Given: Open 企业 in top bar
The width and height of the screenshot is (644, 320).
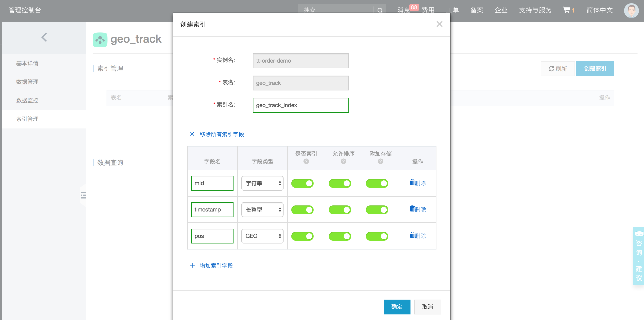Looking at the screenshot, I should coord(501,10).
